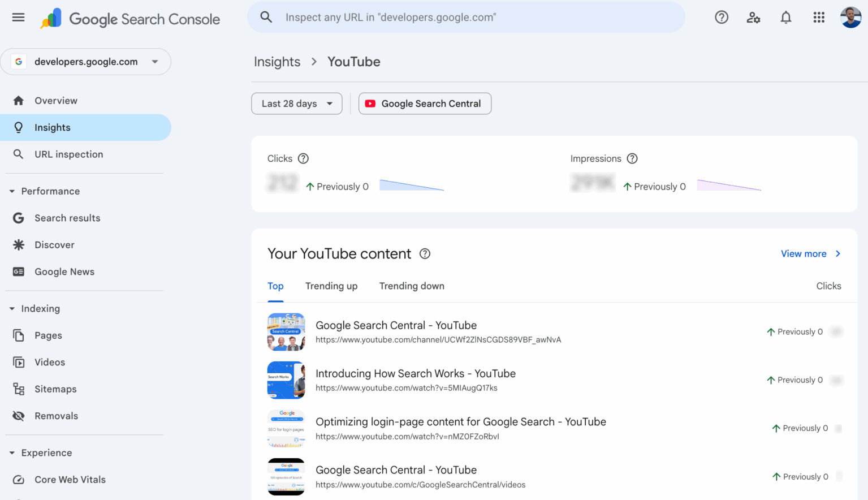Open the developers.google.com property selector
Screen dimensions: 868x500
click(86, 62)
